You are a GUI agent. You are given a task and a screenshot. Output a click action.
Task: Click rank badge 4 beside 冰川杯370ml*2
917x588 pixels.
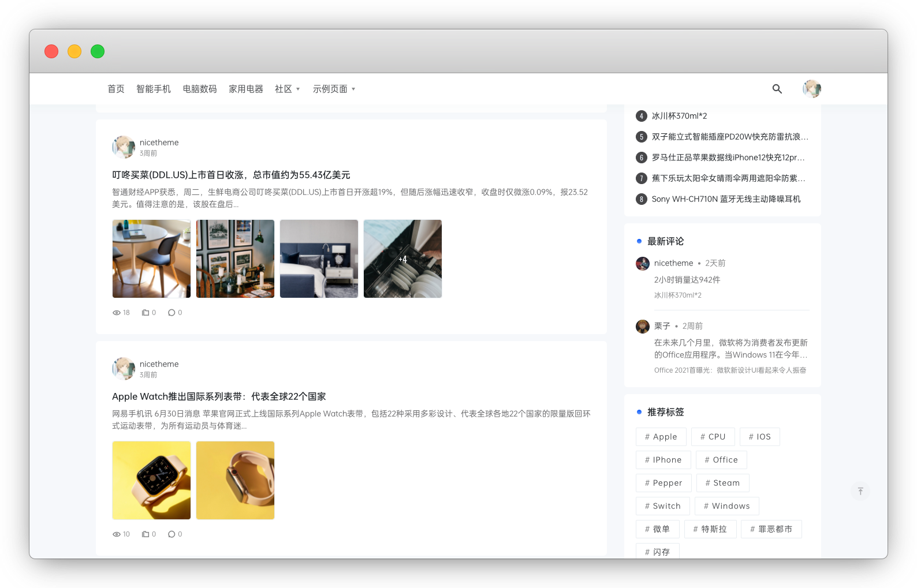click(641, 116)
